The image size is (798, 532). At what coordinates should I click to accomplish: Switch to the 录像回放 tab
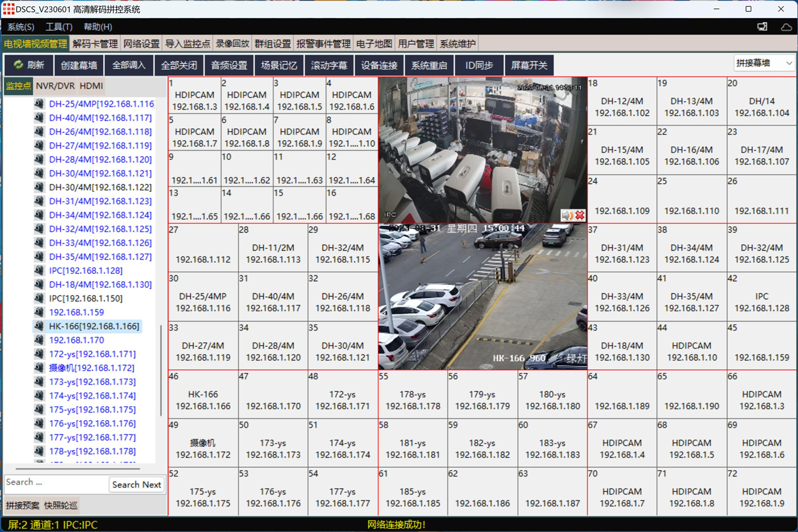point(232,44)
